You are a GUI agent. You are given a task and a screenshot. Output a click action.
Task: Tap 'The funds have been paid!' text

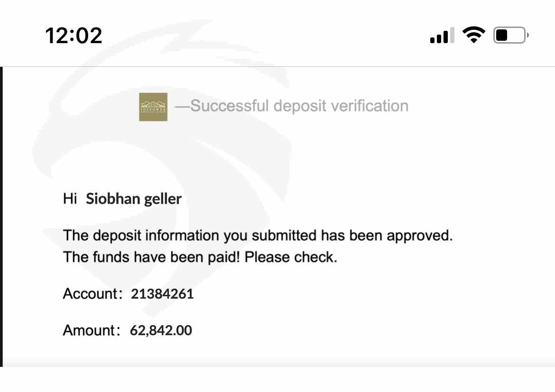151,257
